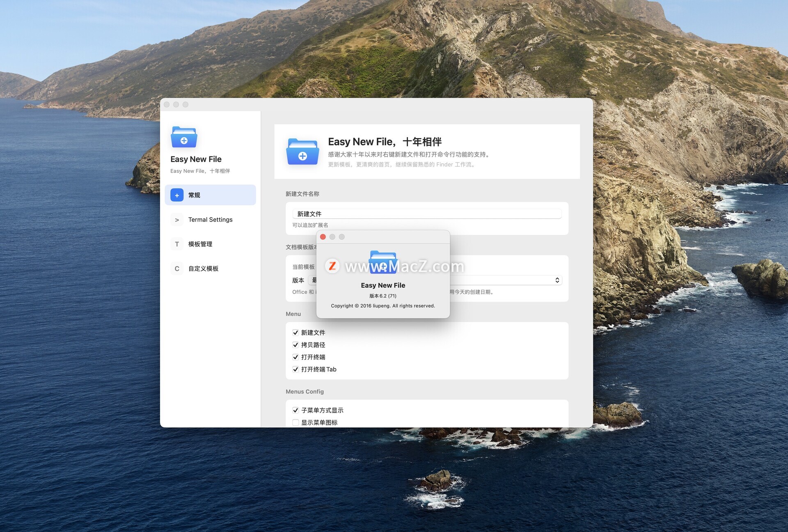Click the Menus Config section label
788x532 pixels.
(x=305, y=392)
